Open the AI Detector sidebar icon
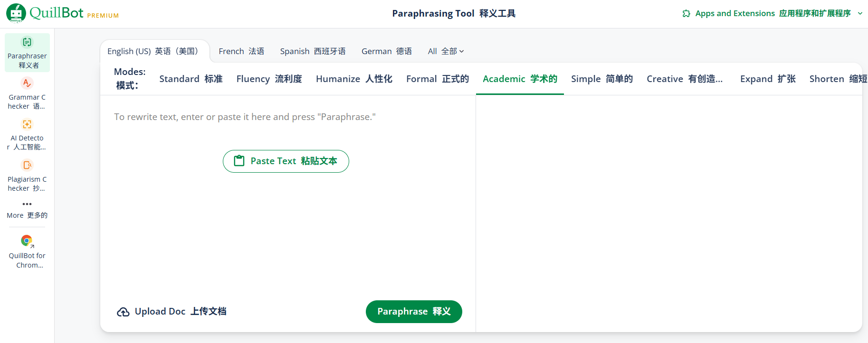The image size is (868, 343). (x=27, y=124)
